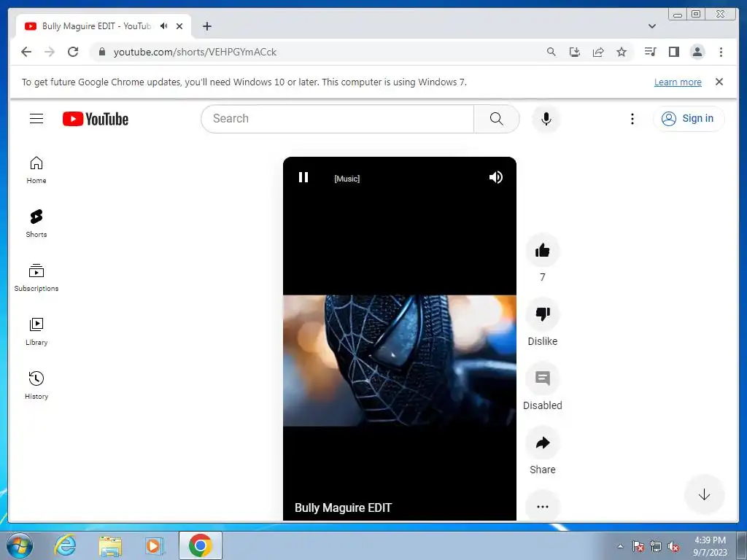This screenshot has width=747, height=560.
Task: Open the disabled comments icon
Action: click(542, 378)
